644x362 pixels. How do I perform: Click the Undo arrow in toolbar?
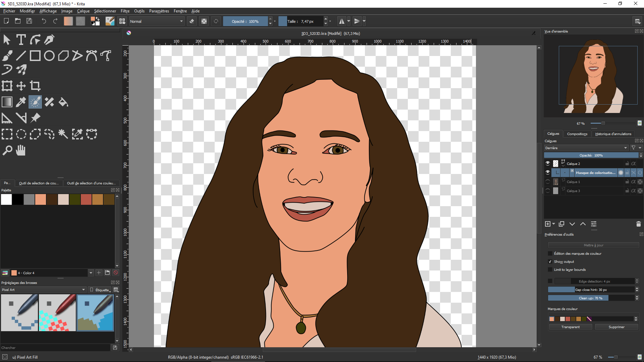click(x=44, y=21)
